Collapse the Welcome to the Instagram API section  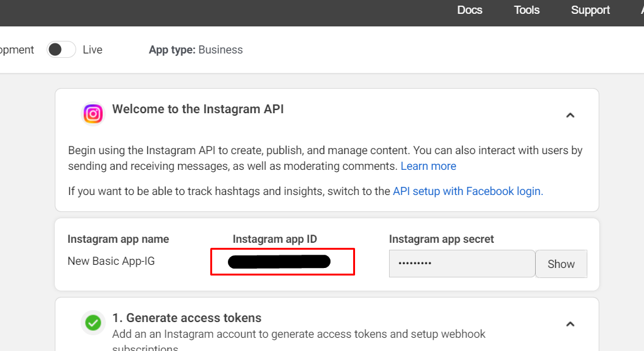[x=570, y=115]
